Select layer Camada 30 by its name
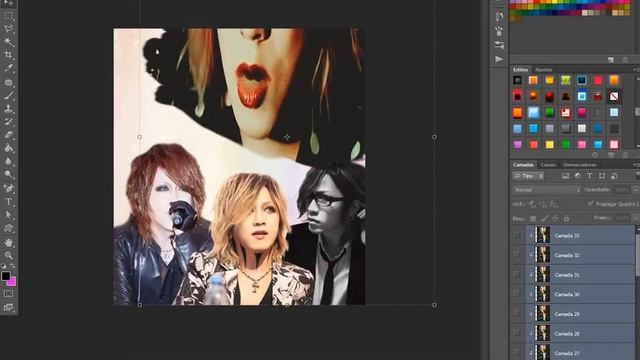Image resolution: width=640 pixels, height=360 pixels. point(567,295)
